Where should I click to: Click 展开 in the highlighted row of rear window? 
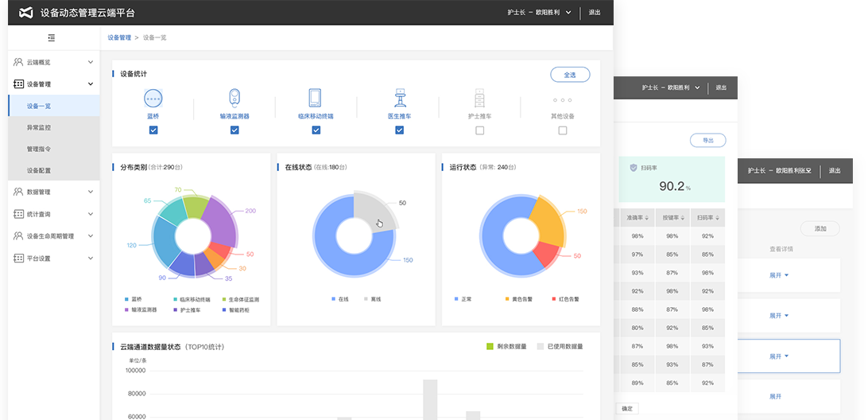779,356
